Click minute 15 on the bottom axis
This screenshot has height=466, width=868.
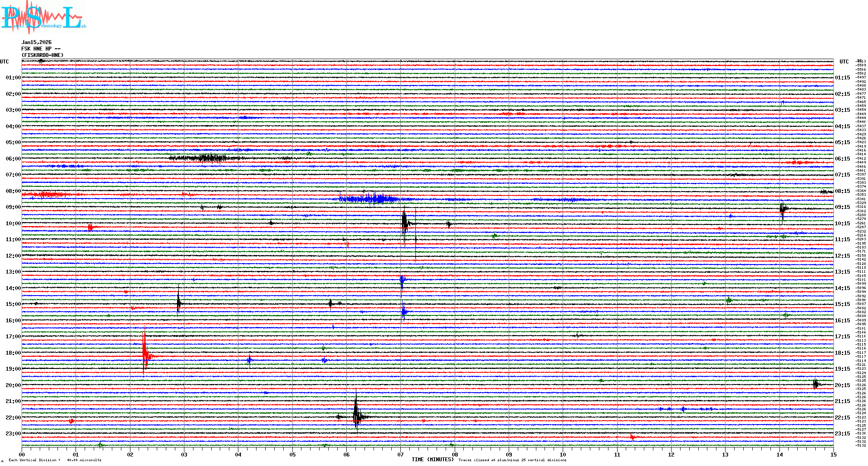pos(833,455)
